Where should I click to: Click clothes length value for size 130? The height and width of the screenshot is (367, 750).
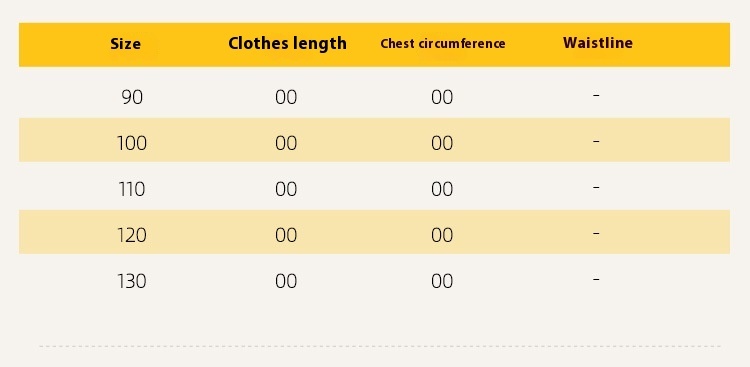[286, 281]
